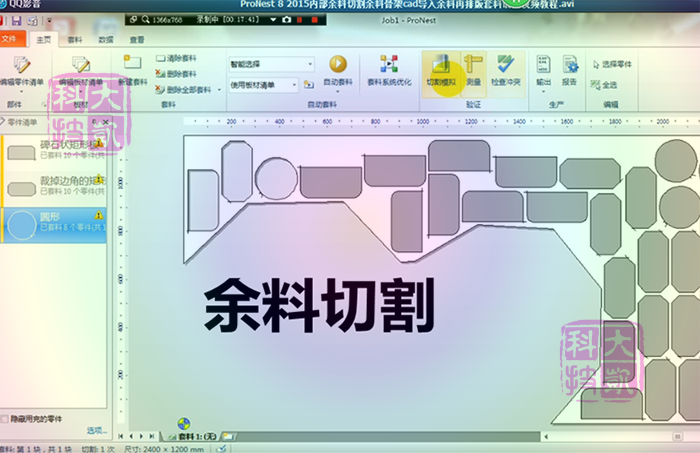Click 删除套料 delete nest
Image resolution: width=700 pixels, height=453 pixels.
[x=176, y=74]
